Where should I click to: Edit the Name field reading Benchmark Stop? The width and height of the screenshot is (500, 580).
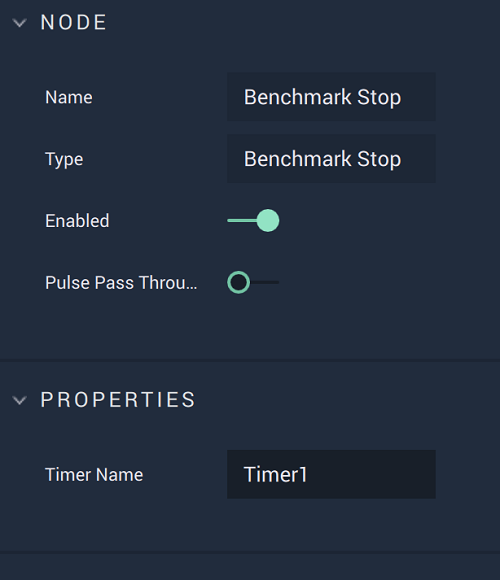331,97
